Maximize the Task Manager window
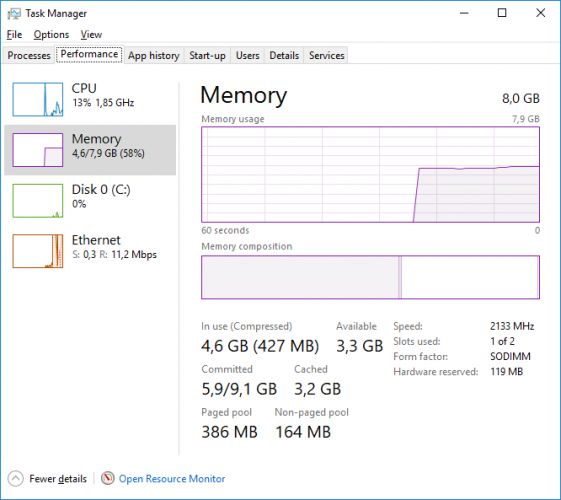561x500 pixels. pyautogui.click(x=502, y=13)
